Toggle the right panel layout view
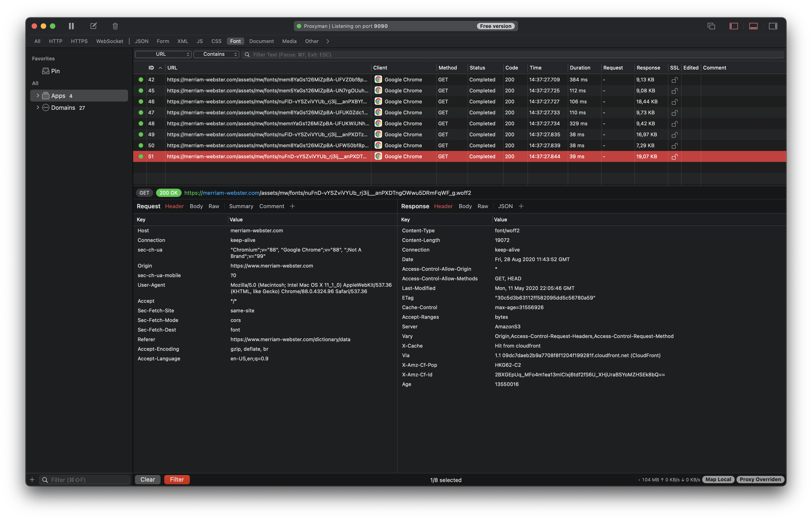The image size is (812, 520). click(774, 26)
